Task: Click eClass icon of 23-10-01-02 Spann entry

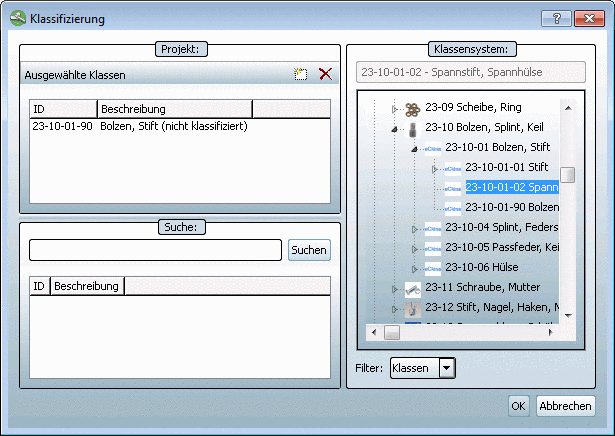Action: [453, 189]
